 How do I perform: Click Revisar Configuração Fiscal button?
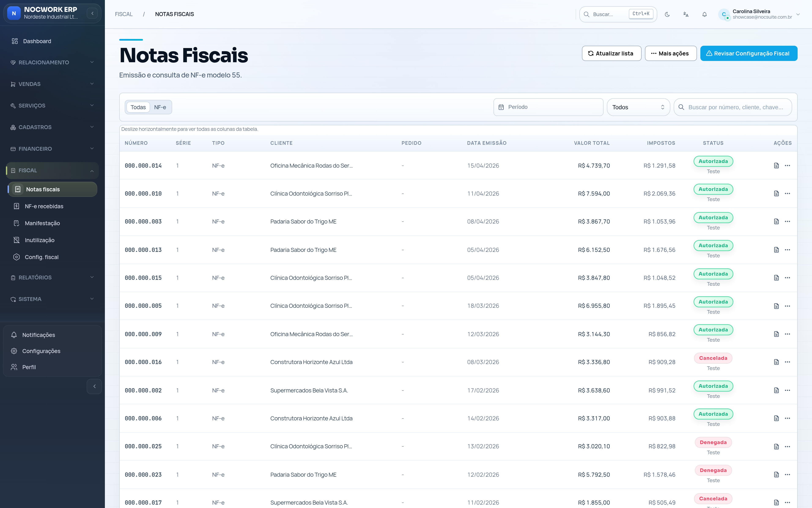749,53
